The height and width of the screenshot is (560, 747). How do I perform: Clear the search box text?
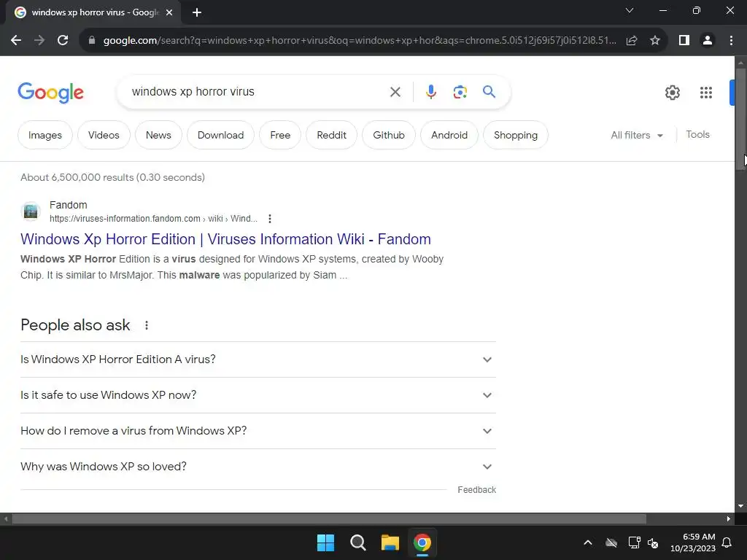pyautogui.click(x=395, y=92)
